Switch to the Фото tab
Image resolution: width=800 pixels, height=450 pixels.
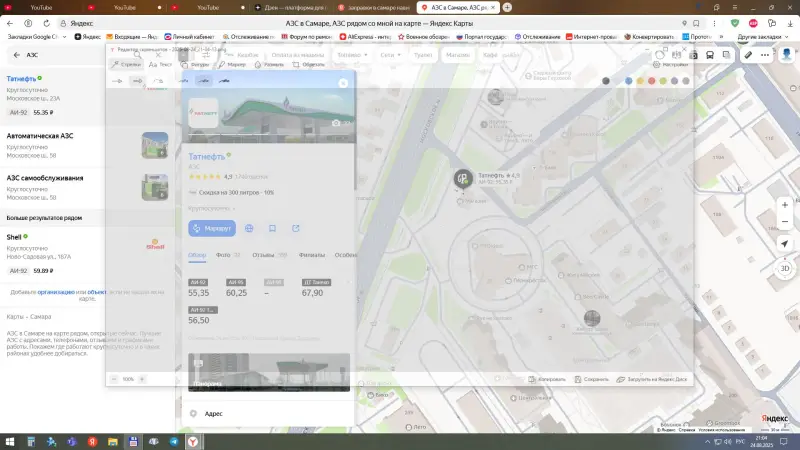[x=228, y=255]
